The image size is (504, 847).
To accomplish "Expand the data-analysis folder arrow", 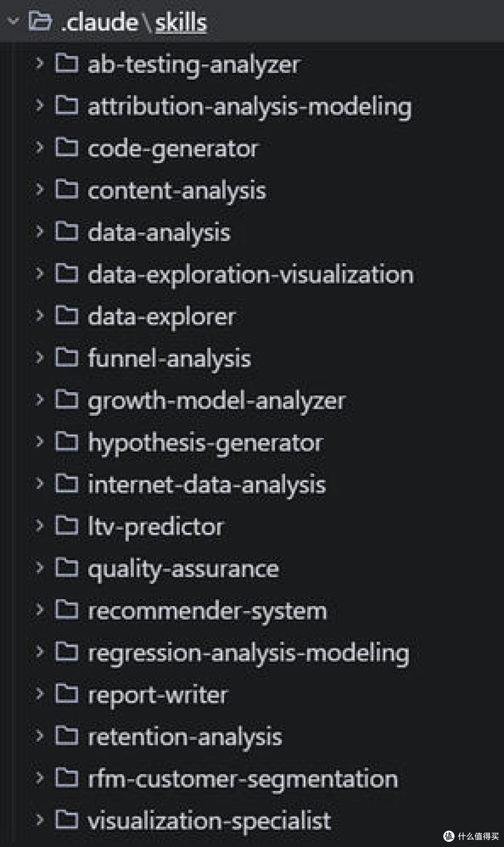I will point(39,231).
